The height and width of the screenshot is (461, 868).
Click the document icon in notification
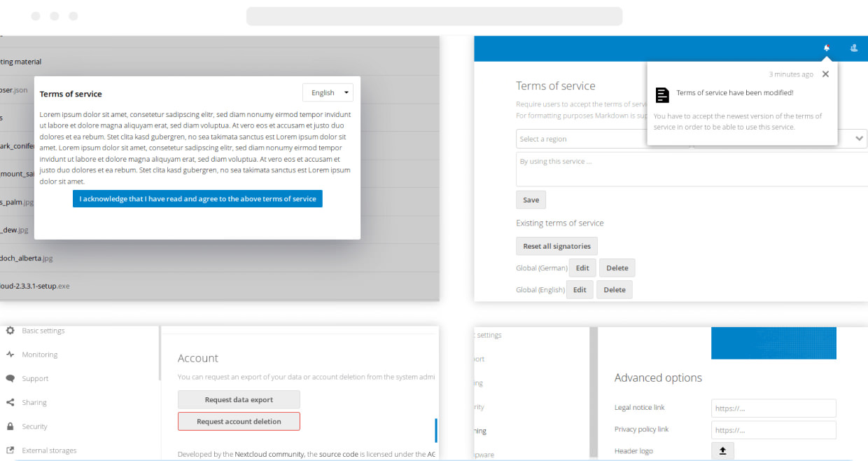[662, 95]
